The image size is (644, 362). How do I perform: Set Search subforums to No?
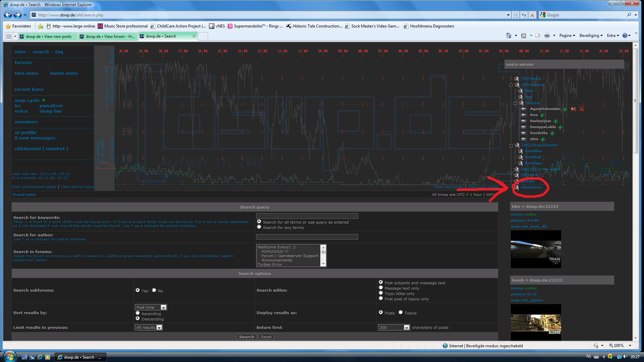pos(154,290)
